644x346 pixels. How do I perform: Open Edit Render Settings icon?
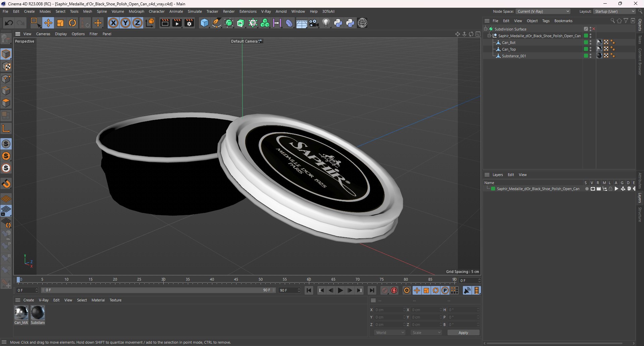190,23
